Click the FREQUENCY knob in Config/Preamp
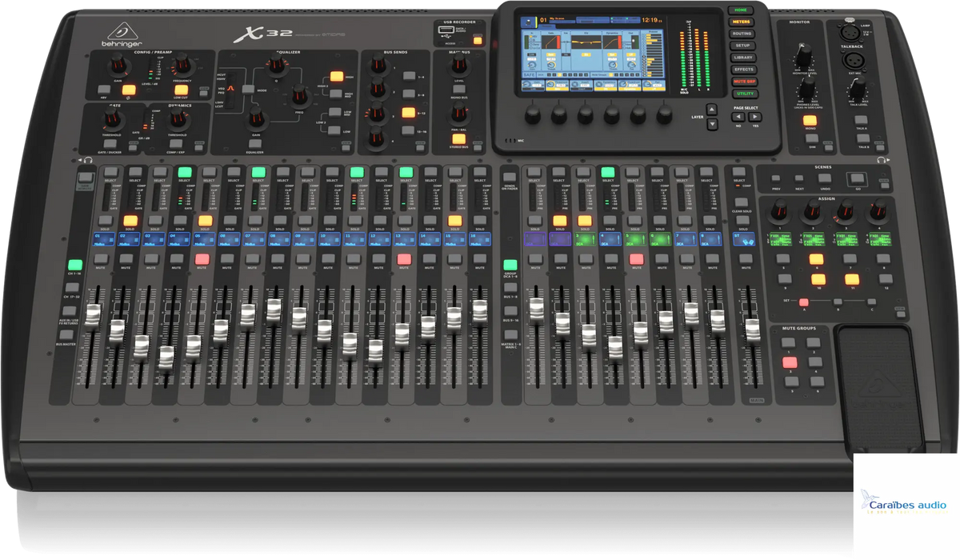 click(x=182, y=64)
